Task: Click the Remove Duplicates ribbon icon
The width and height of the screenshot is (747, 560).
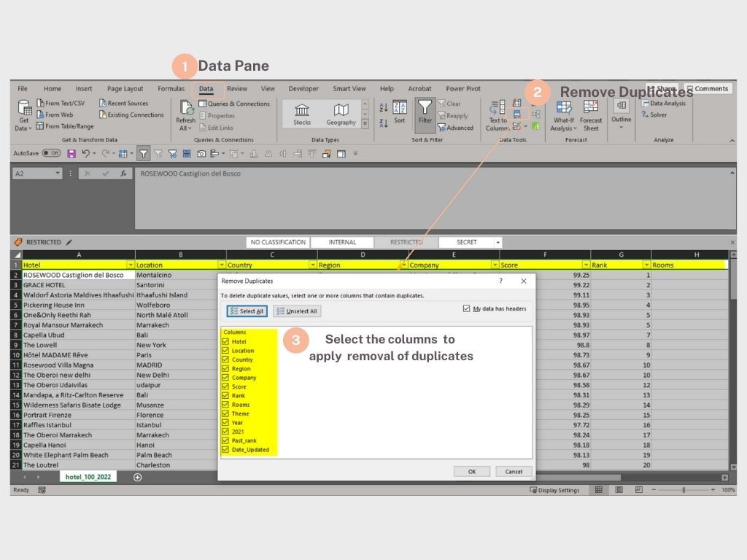Action: coord(517,114)
